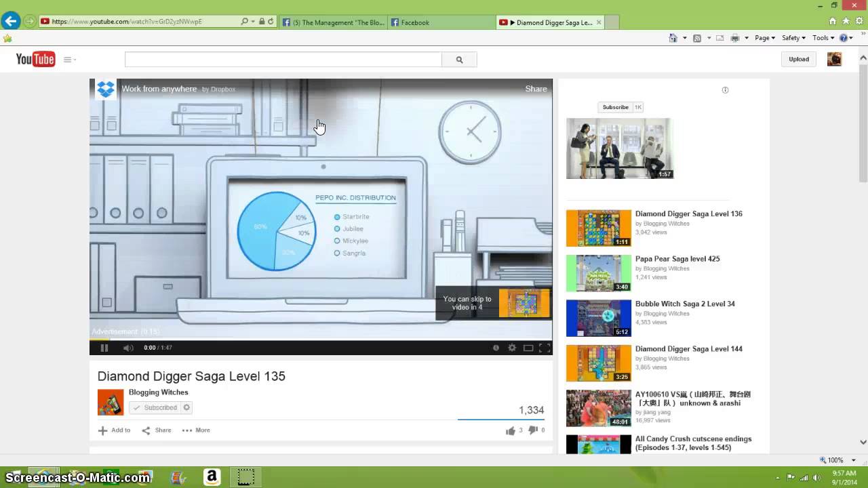This screenshot has width=868, height=488.
Task: Toggle the Subscribed button
Action: pos(155,407)
